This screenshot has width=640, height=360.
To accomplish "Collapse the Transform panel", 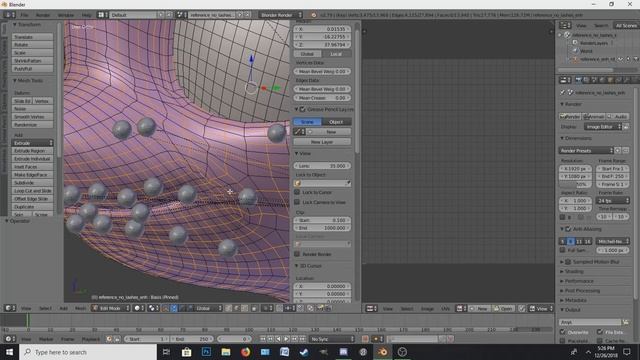I will pyautogui.click(x=15, y=24).
